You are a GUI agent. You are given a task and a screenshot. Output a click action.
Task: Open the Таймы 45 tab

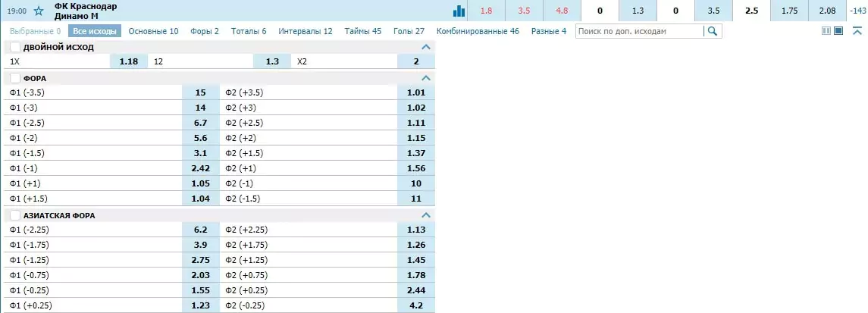click(x=362, y=31)
